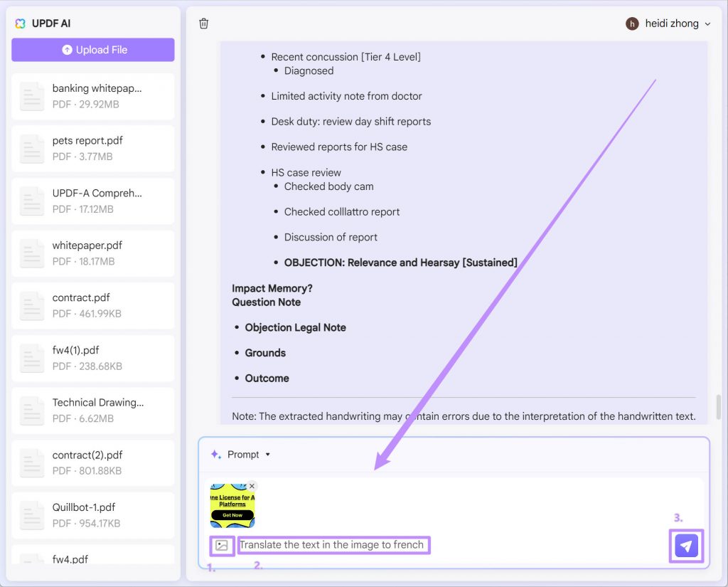Click heidi zhong's avatar icon
Viewport: 728px width, 587px height.
632,23
